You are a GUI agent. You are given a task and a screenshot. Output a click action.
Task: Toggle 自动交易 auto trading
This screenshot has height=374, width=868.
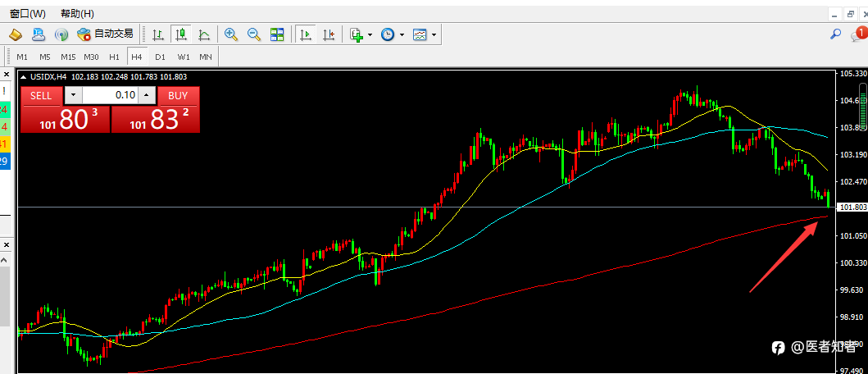(105, 34)
